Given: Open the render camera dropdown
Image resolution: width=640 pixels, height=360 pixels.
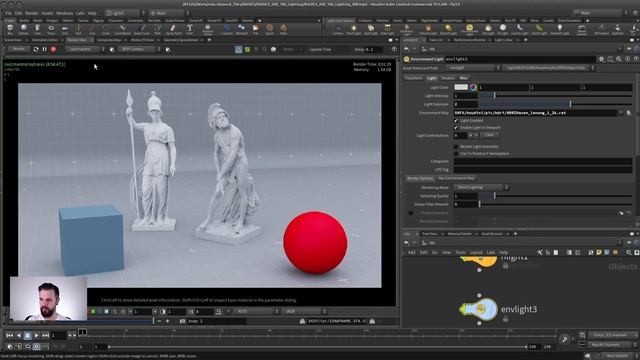Looking at the screenshot, I should tap(140, 49).
